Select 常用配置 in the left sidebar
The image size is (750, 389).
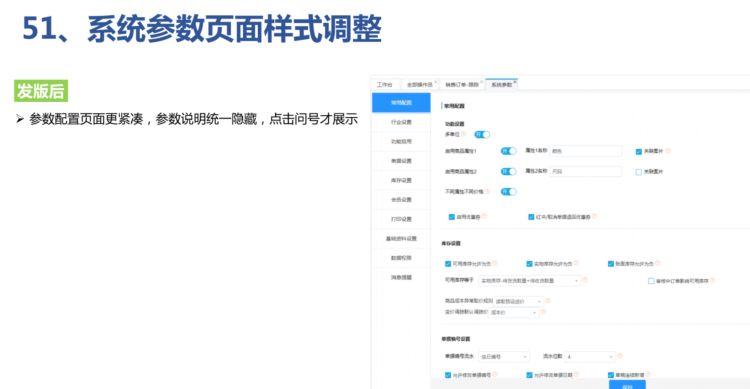click(401, 103)
